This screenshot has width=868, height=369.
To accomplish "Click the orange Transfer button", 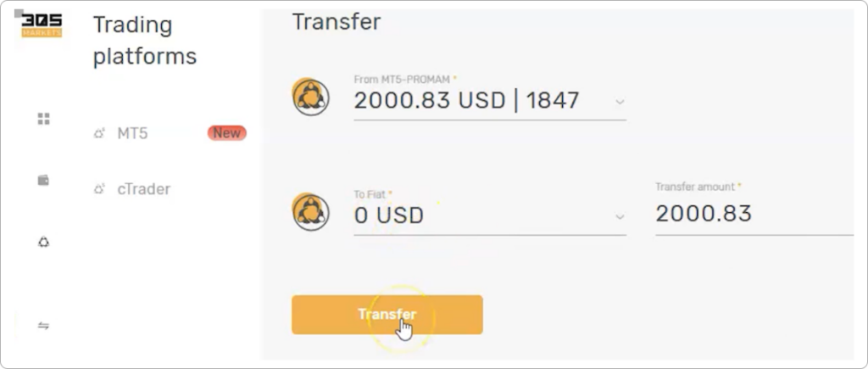I will (x=387, y=315).
